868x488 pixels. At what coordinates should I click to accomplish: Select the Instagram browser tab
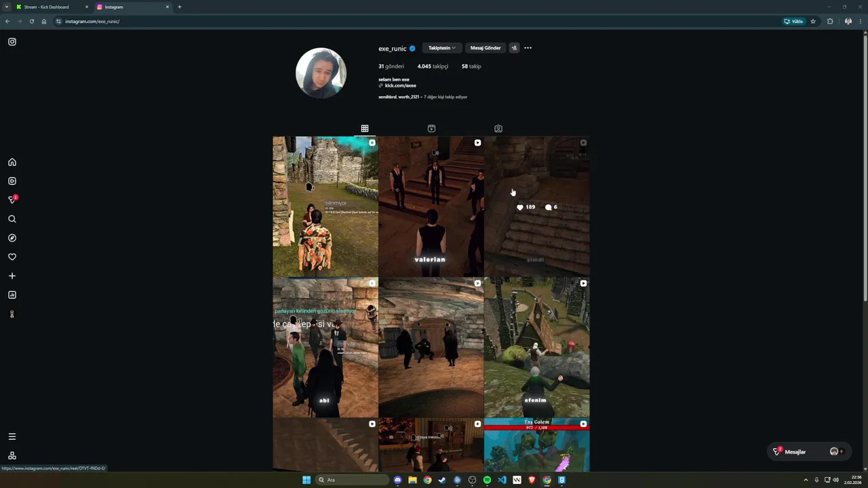pyautogui.click(x=132, y=7)
